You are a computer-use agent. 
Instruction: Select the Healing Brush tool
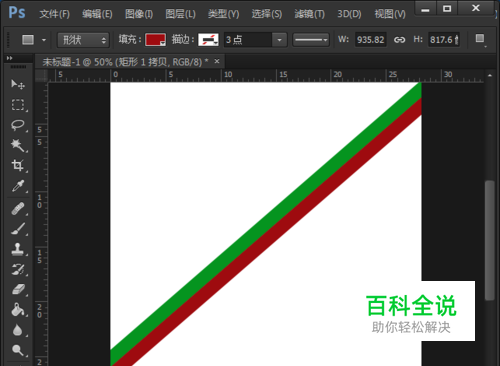pos(18,209)
